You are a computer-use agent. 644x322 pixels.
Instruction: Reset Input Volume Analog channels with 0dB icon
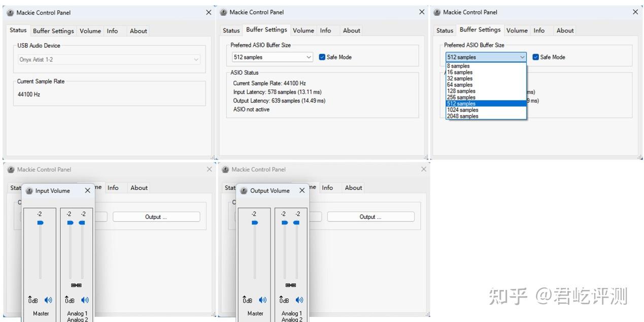coord(70,300)
